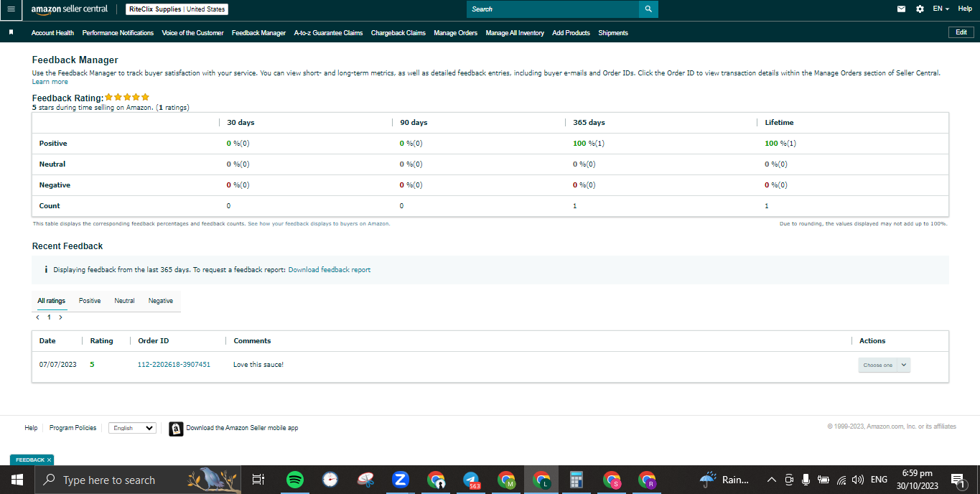Click the Edit button in the nav bar
The height and width of the screenshot is (494, 980).
(x=961, y=32)
